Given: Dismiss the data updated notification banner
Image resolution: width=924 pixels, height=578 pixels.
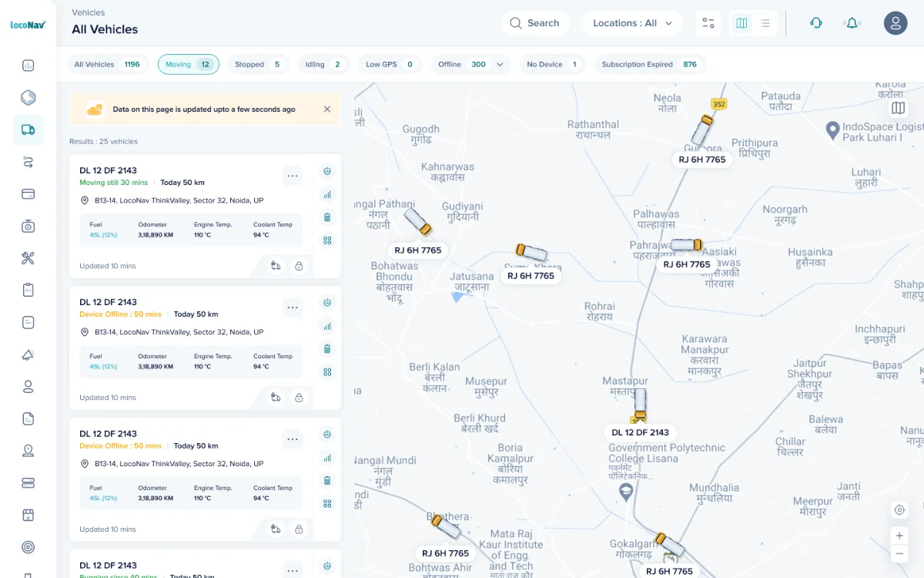Looking at the screenshot, I should click(327, 109).
